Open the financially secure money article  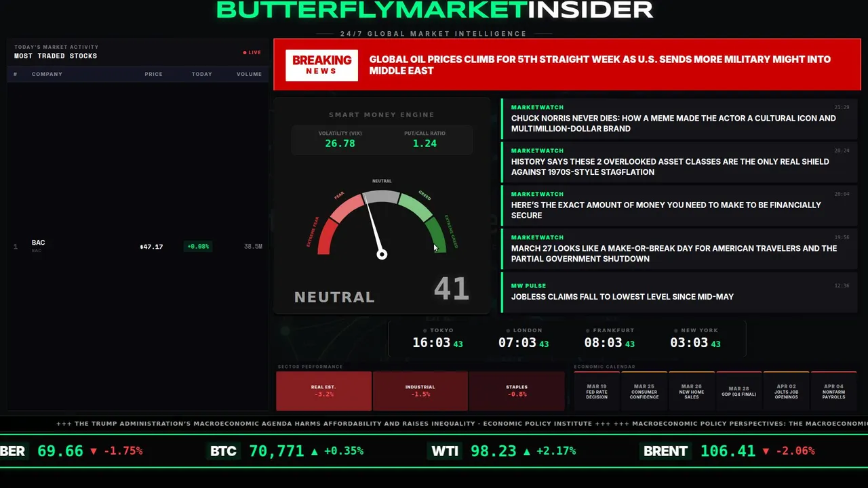tap(680, 205)
